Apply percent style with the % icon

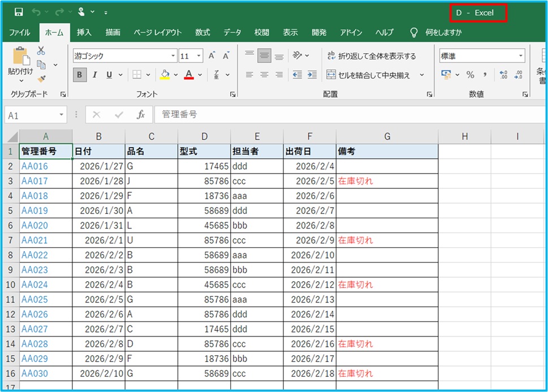pyautogui.click(x=470, y=75)
